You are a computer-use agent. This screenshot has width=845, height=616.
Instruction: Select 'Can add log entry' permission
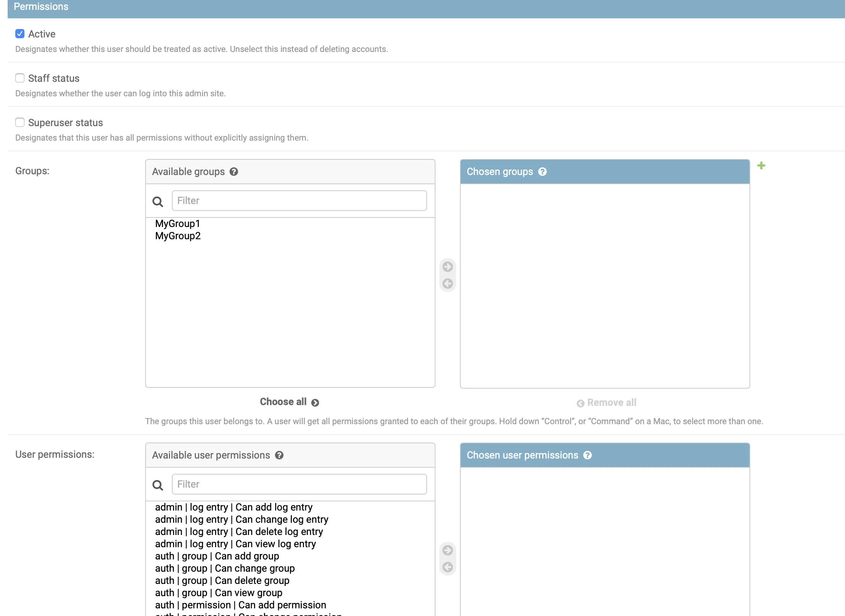click(x=234, y=507)
